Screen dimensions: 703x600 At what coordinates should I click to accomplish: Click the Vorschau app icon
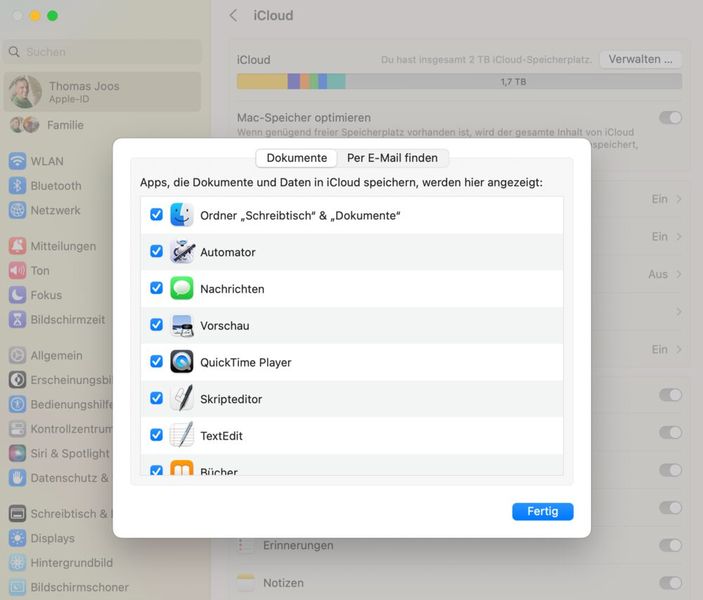coord(182,325)
